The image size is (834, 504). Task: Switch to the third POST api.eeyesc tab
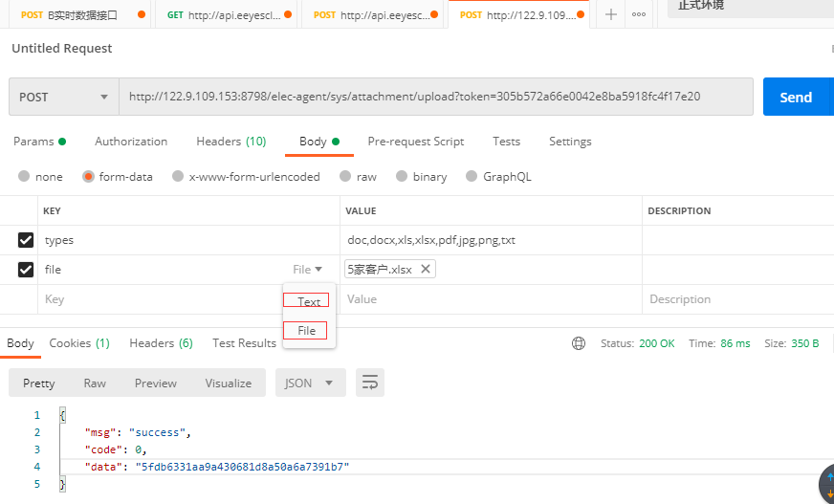(372, 15)
